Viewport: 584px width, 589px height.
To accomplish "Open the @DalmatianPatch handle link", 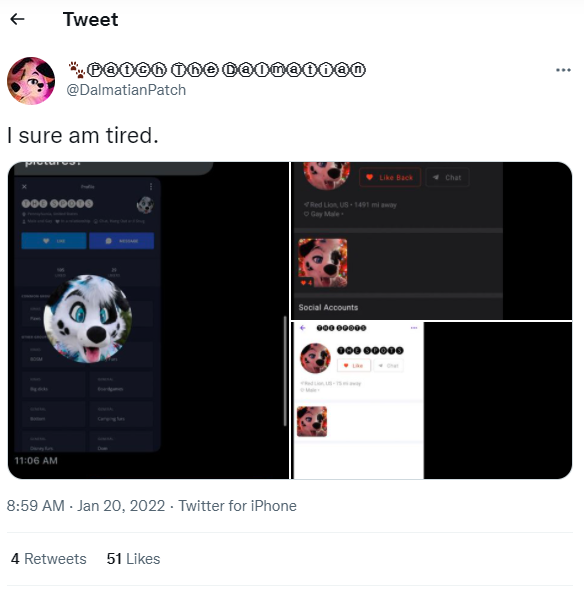I will pos(126,90).
